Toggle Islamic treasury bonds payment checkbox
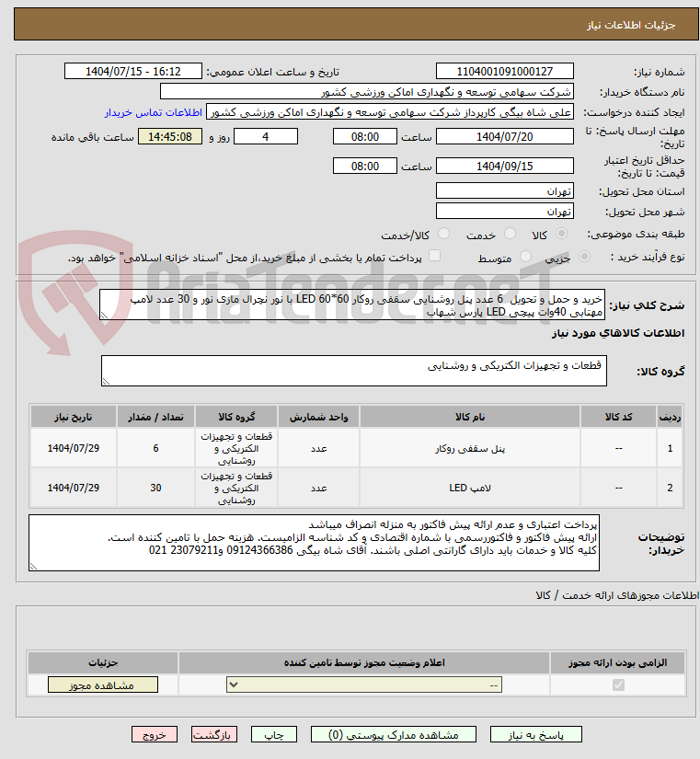This screenshot has height=759, width=700. pos(435,256)
